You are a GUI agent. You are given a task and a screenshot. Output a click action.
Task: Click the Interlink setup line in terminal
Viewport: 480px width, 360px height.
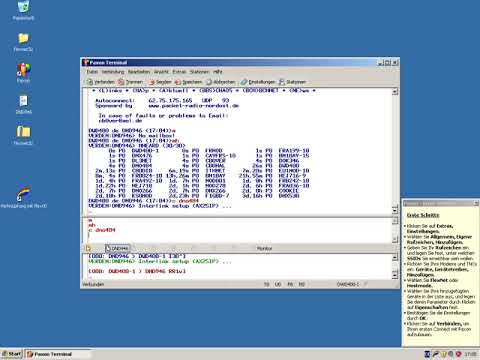(x=160, y=206)
